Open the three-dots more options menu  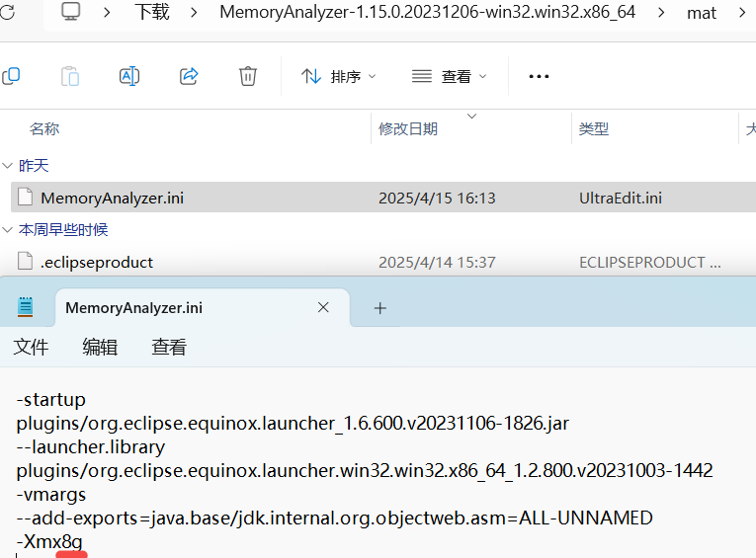pyautogui.click(x=539, y=76)
